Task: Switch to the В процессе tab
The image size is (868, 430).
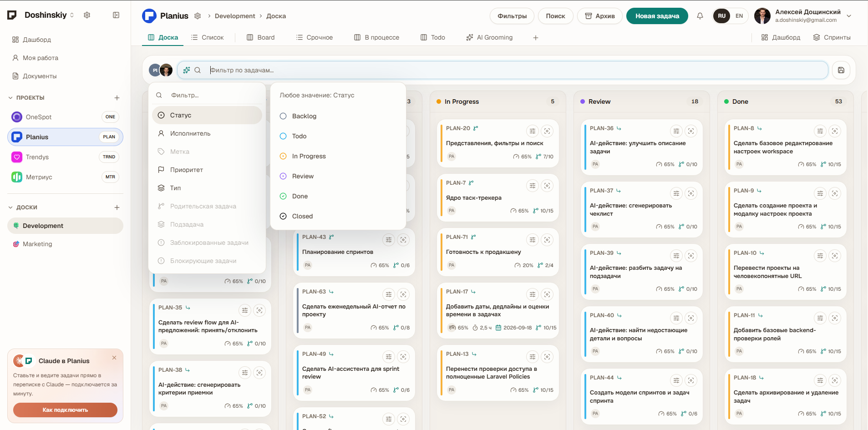Action: 377,37
